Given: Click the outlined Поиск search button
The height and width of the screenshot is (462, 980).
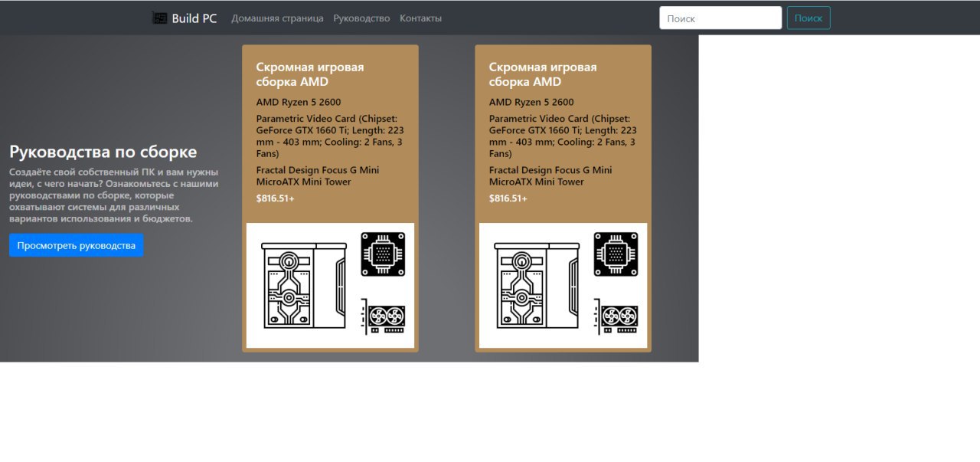Looking at the screenshot, I should [808, 18].
